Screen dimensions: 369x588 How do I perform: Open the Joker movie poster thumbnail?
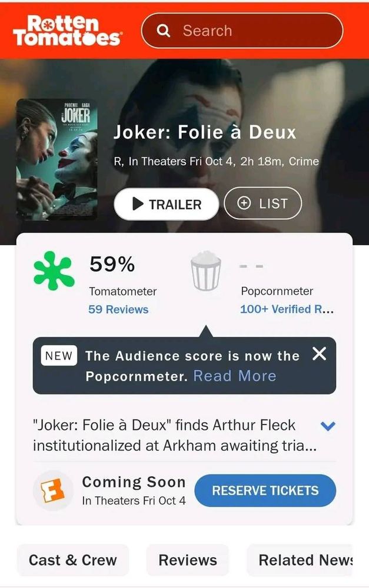[56, 159]
